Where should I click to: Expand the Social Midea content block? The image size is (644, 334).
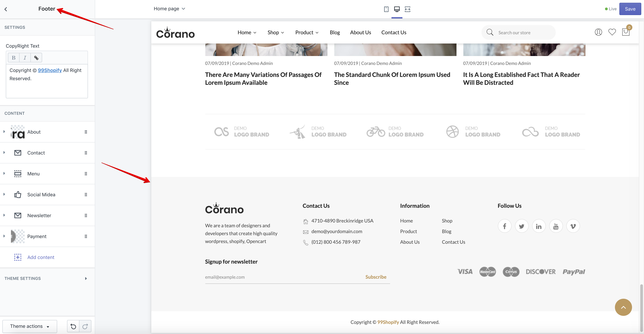[4, 194]
